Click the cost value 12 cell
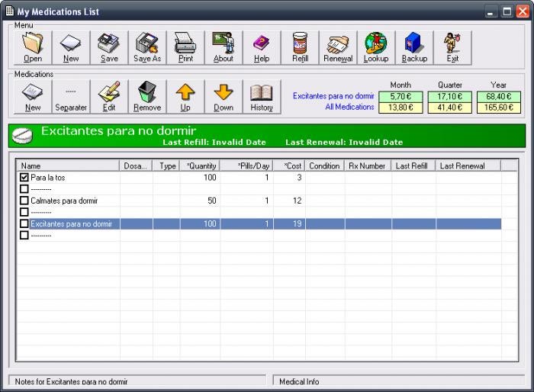Screen dimensions: 534x392 point(289,201)
